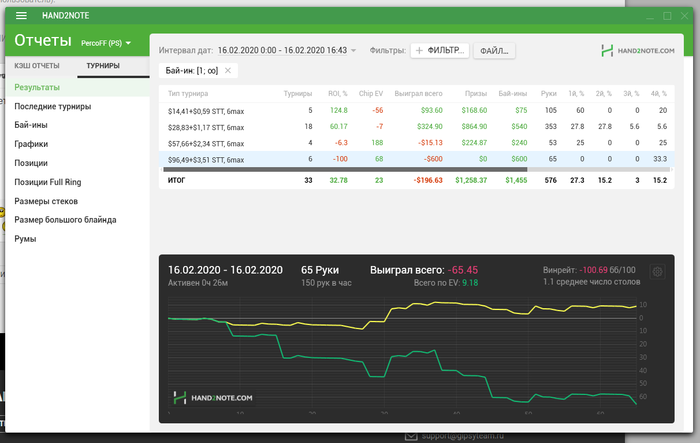Click the Всего по EV 9.18 label
Viewport: 700px width, 443px height.
[446, 283]
